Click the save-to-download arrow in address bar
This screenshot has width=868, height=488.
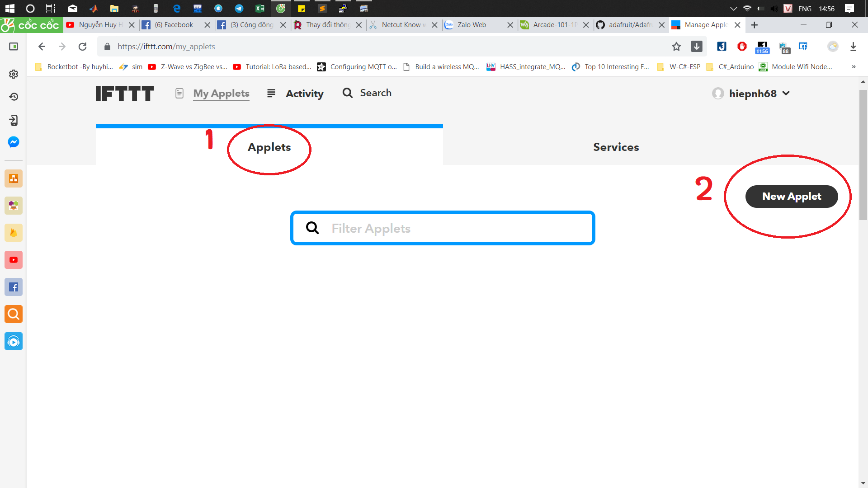click(x=697, y=47)
